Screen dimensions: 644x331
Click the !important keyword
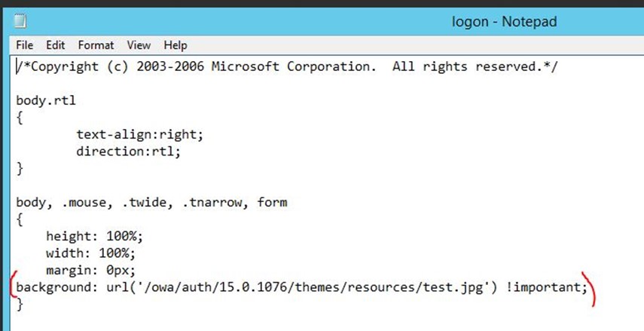(x=543, y=287)
